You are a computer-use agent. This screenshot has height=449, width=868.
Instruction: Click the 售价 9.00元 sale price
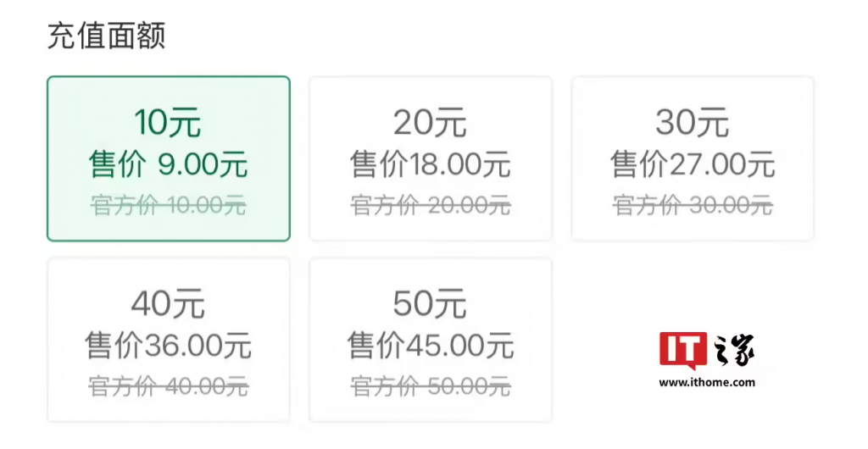click(168, 164)
